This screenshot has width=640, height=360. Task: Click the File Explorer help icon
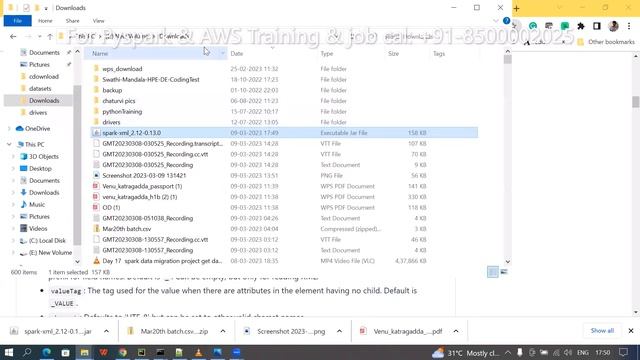[x=506, y=21]
